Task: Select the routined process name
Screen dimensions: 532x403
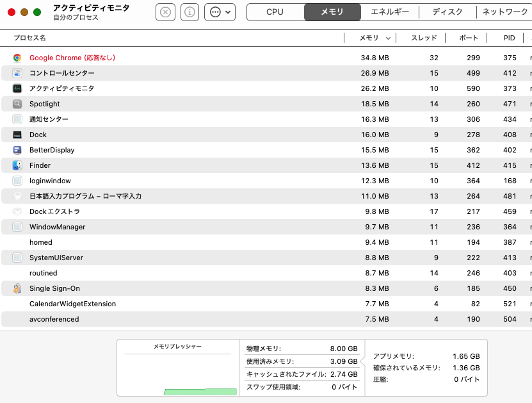Action: [44, 273]
